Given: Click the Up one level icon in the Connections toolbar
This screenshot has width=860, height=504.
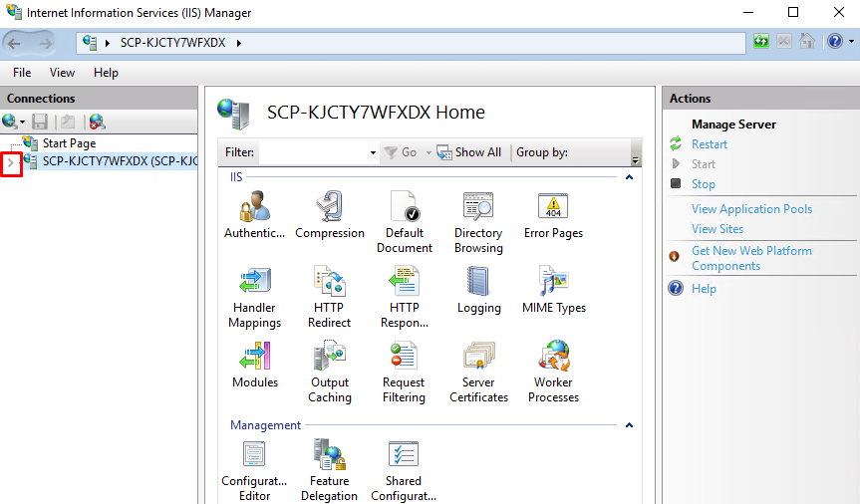Looking at the screenshot, I should 68,122.
